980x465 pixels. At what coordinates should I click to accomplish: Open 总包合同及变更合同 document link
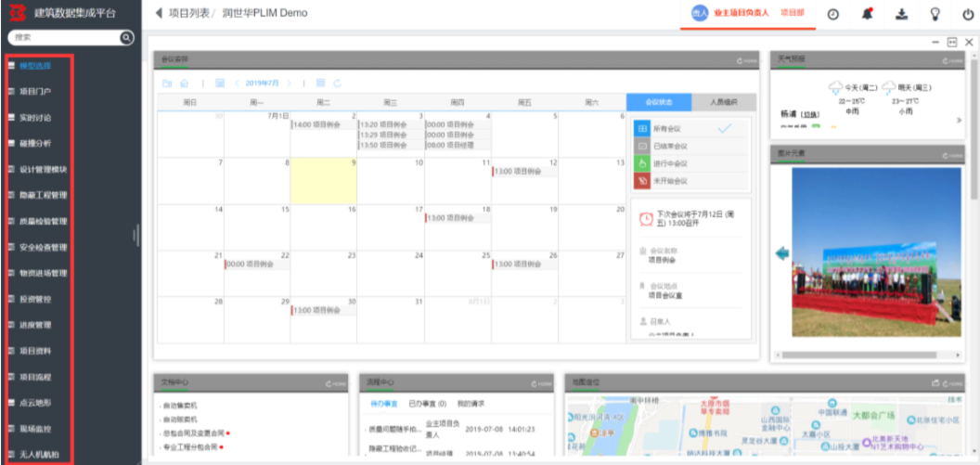click(x=193, y=433)
